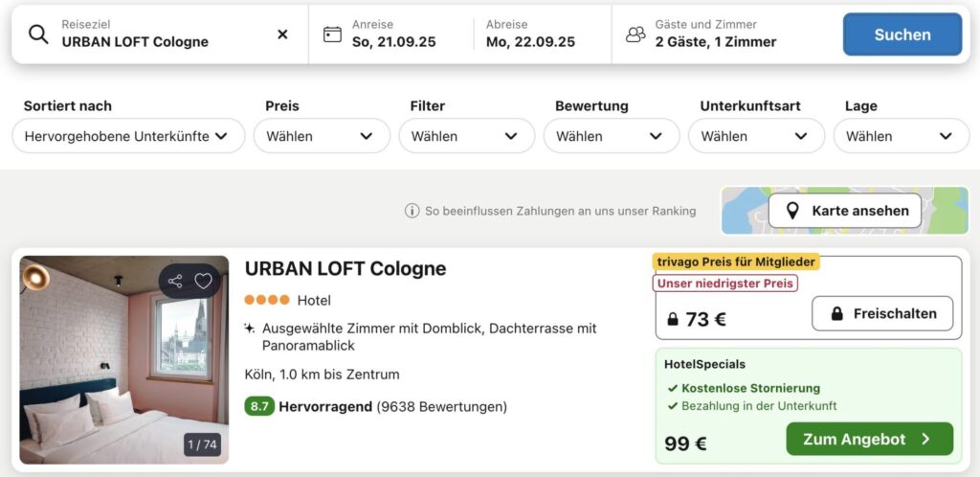Screen dimensions: 980x477
Task: Open the Bewertung dropdown
Action: point(612,136)
